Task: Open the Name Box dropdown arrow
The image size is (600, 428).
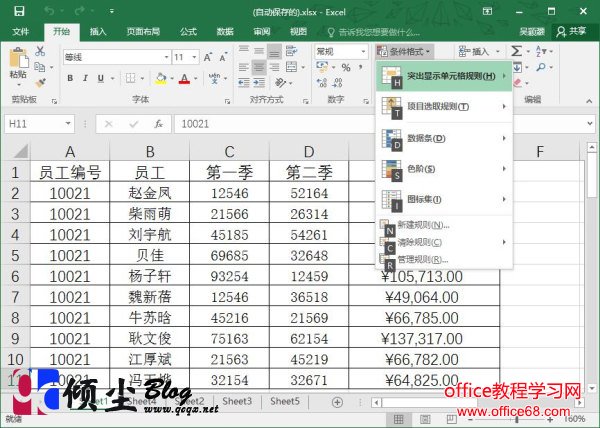Action: click(68, 124)
